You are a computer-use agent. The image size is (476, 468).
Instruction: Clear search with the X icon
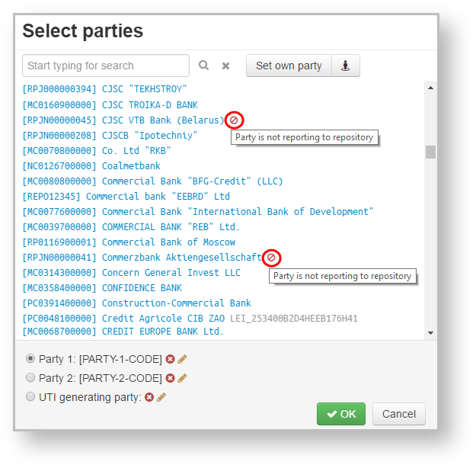[x=225, y=66]
